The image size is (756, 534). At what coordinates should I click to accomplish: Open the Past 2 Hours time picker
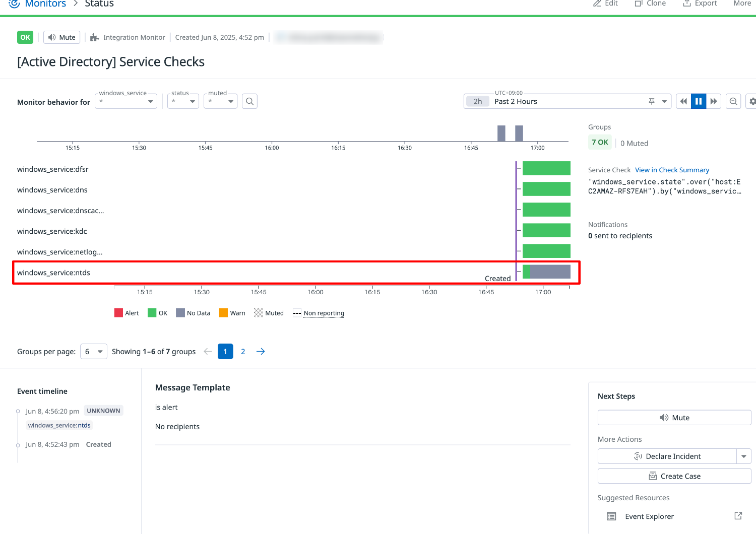pos(568,101)
